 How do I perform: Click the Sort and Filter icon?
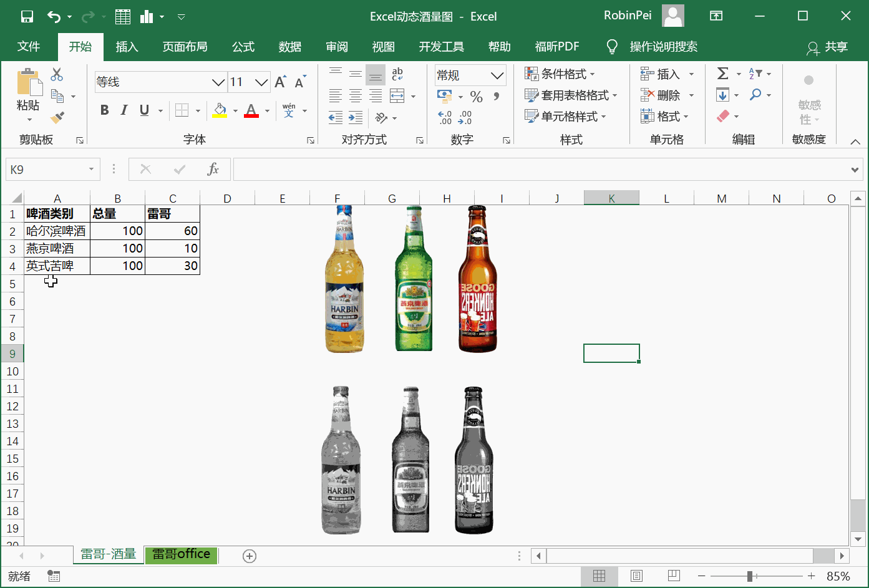(755, 74)
